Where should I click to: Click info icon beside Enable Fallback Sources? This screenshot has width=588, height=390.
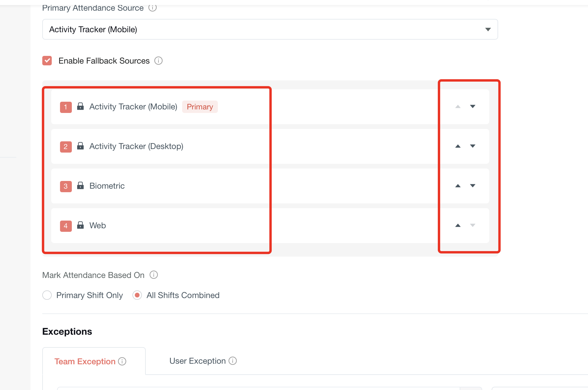click(x=158, y=61)
